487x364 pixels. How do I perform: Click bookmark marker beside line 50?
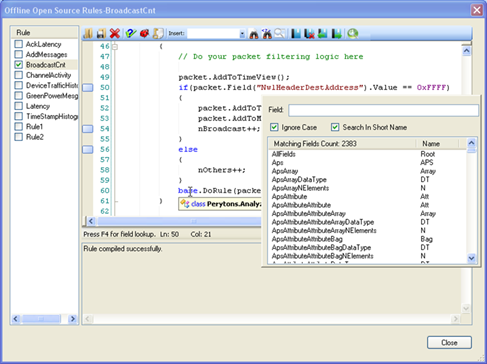[88, 88]
